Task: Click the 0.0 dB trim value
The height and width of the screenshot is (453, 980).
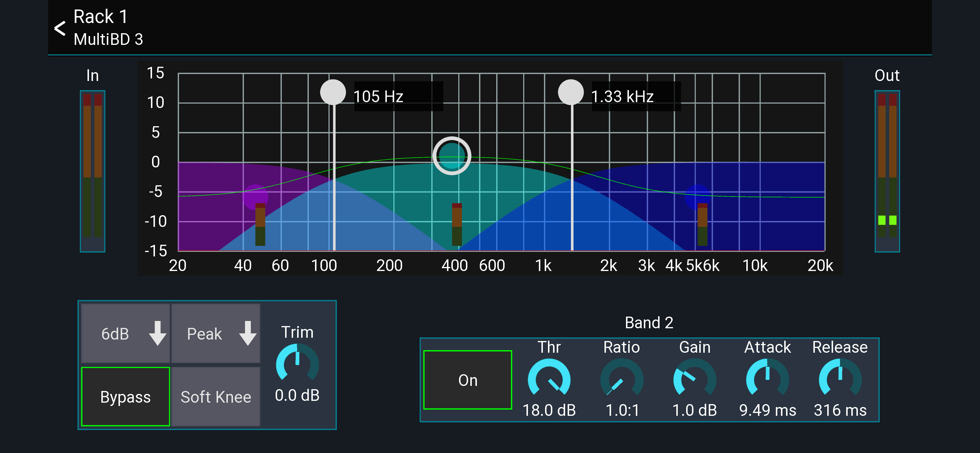Action: pos(297,395)
